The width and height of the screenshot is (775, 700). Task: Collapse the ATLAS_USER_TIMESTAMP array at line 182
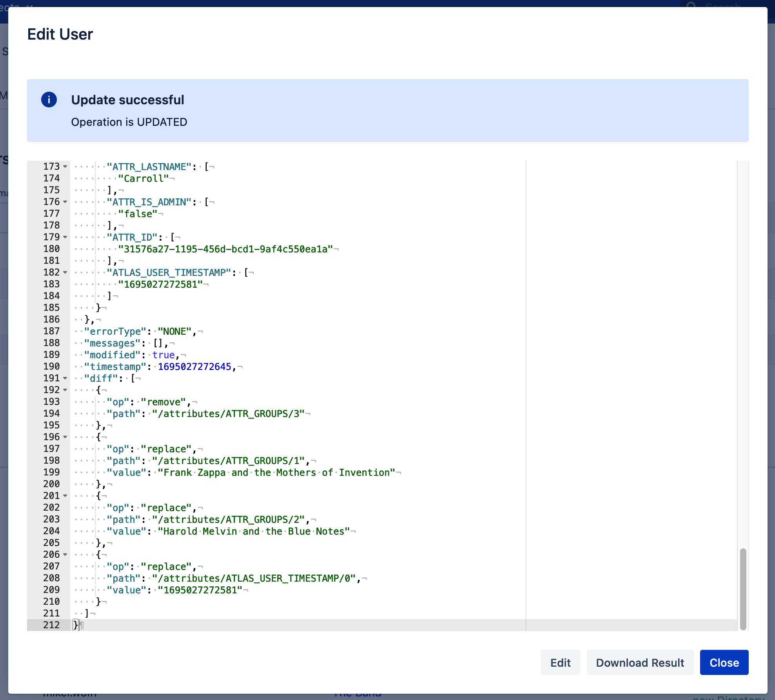65,272
